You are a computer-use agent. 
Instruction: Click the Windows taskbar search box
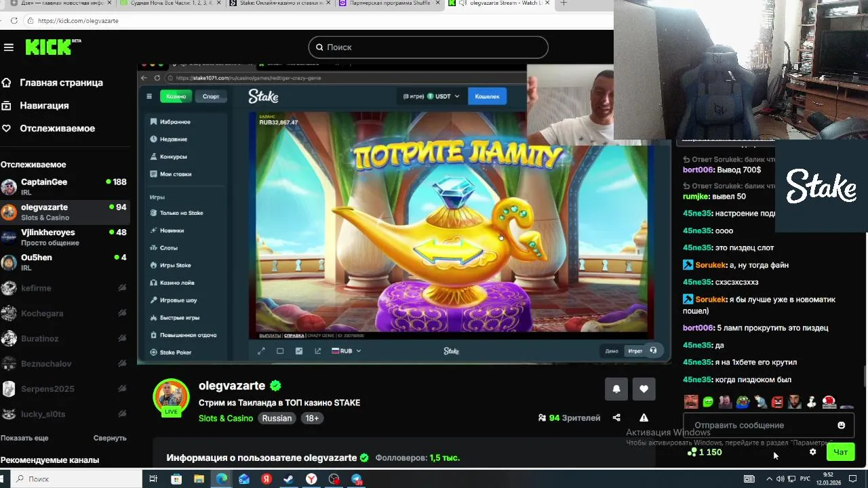point(77,479)
